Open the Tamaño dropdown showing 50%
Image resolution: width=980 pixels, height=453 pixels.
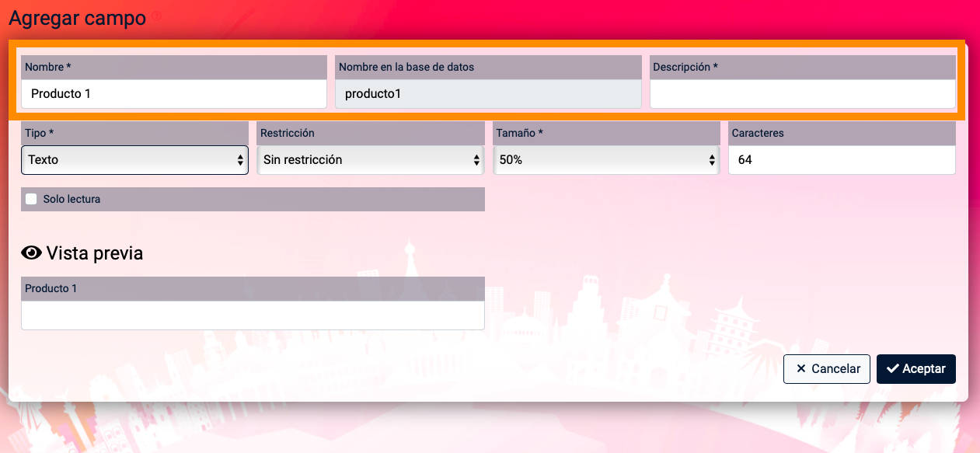(x=606, y=160)
